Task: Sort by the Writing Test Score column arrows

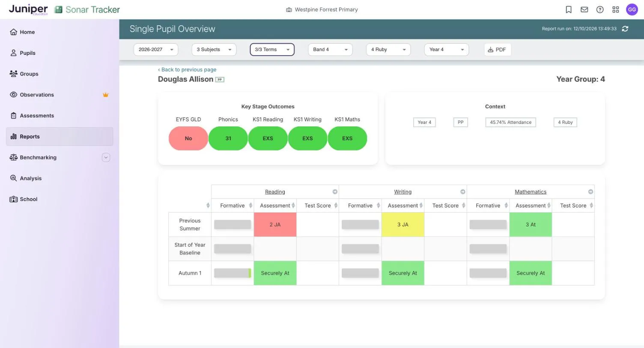Action: (464, 206)
